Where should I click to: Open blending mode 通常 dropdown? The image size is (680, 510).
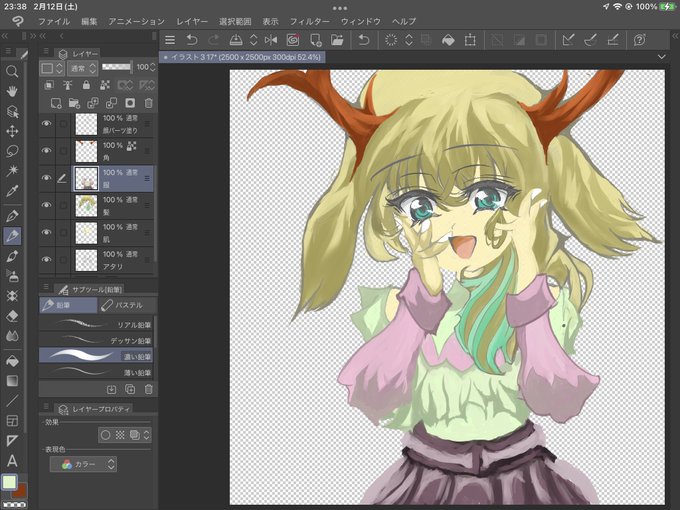82,68
